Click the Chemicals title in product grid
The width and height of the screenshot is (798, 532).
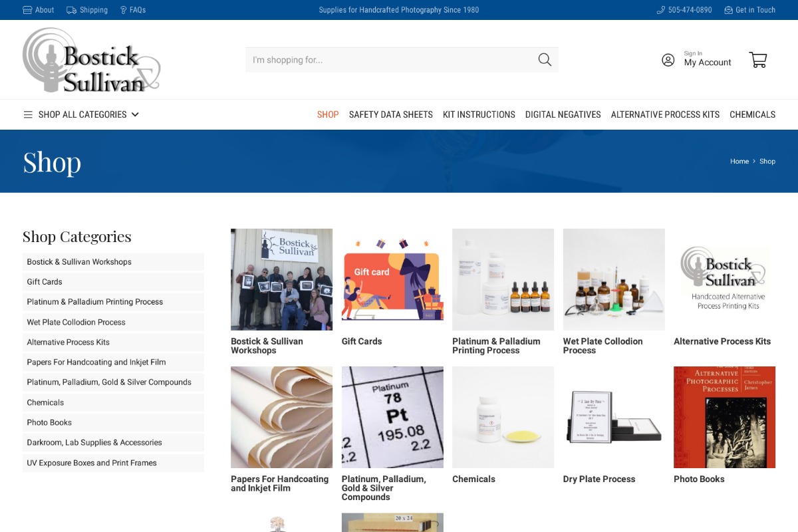coord(473,479)
